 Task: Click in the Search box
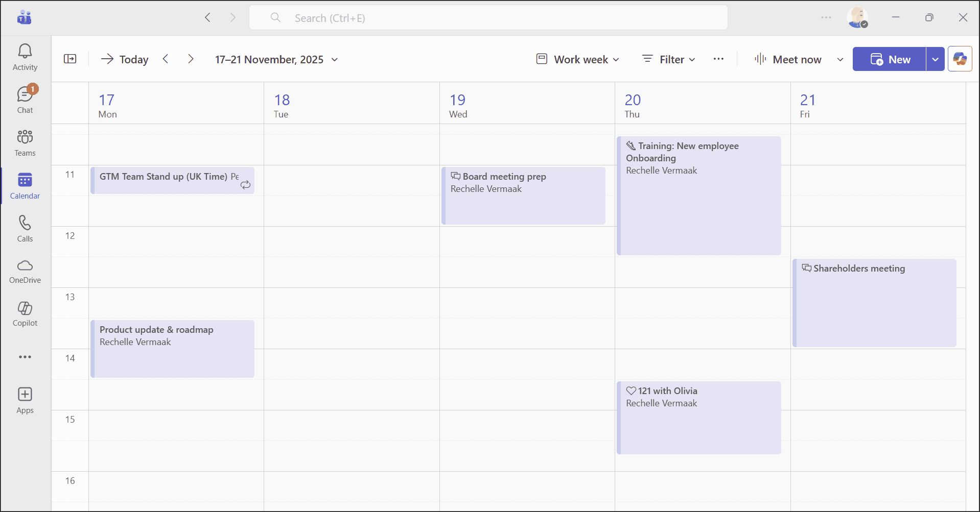488,18
